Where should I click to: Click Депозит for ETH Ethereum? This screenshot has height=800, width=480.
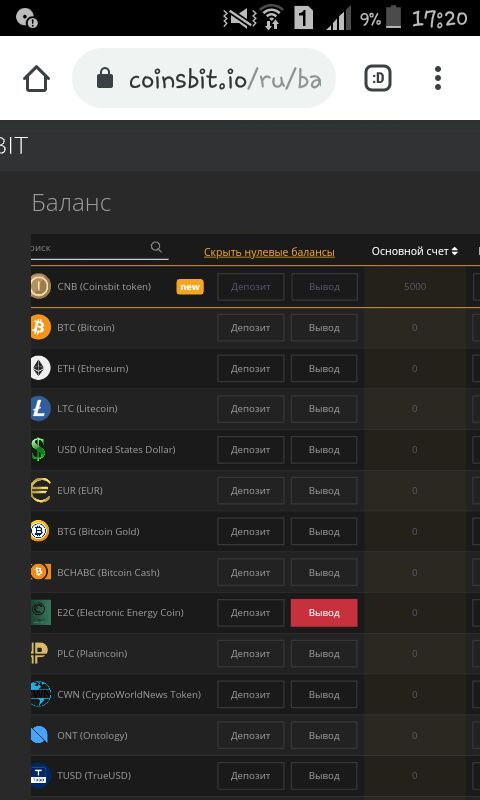[250, 368]
